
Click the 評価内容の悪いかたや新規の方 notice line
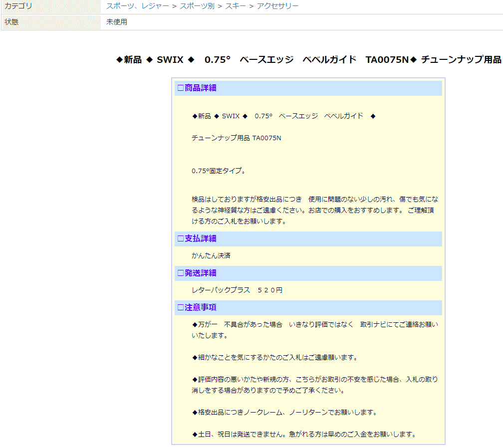click(x=315, y=385)
